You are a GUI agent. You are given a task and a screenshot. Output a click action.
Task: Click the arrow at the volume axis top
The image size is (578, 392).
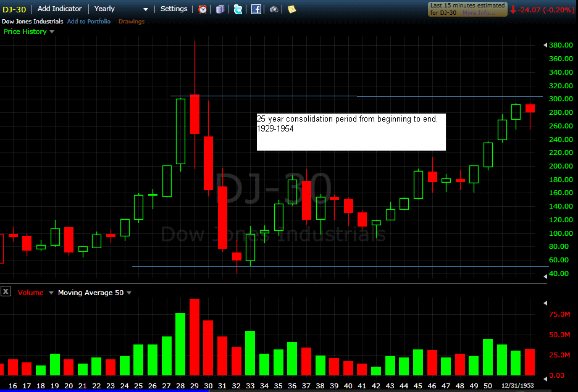pos(545,303)
